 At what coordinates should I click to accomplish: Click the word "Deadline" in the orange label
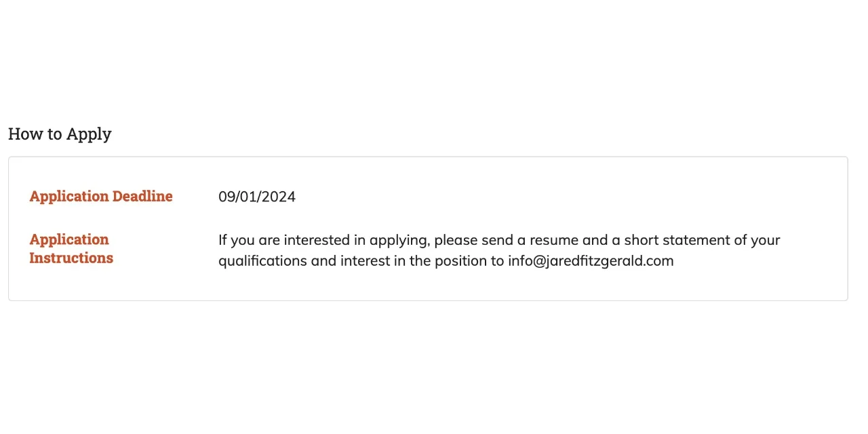(x=142, y=197)
